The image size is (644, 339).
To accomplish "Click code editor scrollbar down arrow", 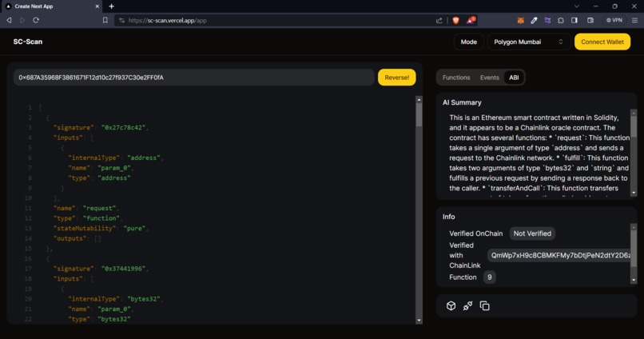I will [x=419, y=320].
